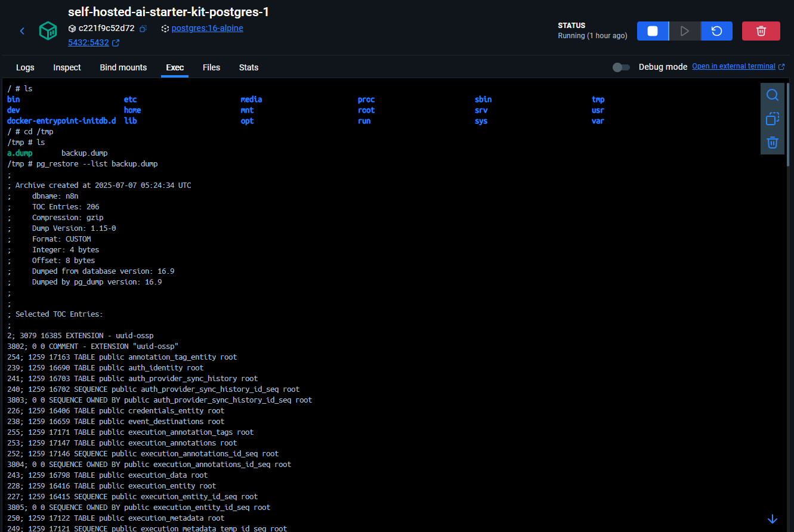Click 'Compression: gzip' line

67,218
